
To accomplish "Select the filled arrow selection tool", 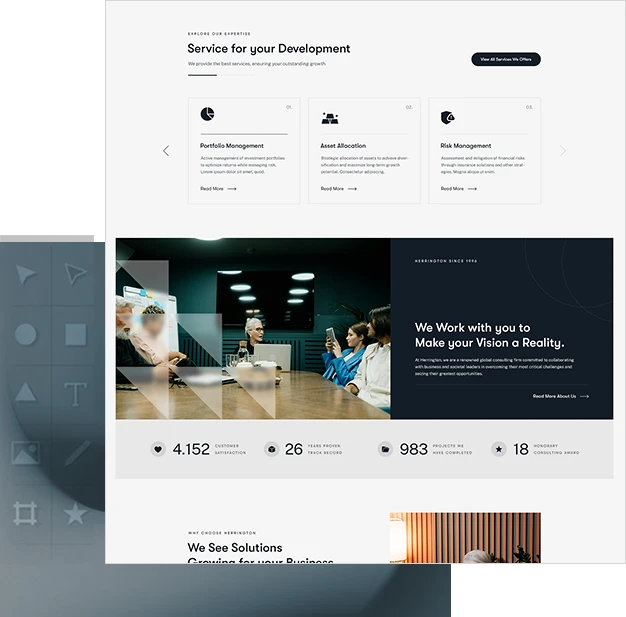I will coord(26,274).
